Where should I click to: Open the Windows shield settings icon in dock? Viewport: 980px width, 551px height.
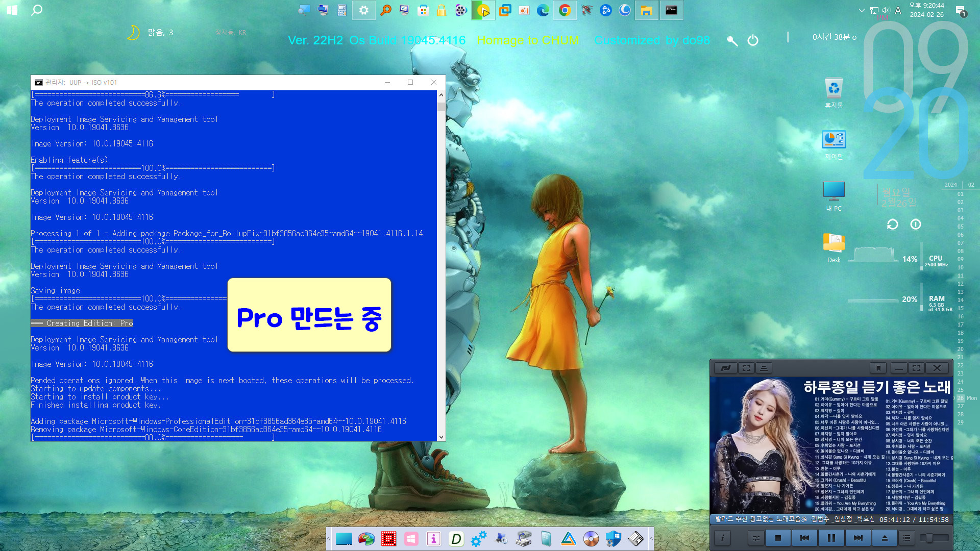point(613,539)
